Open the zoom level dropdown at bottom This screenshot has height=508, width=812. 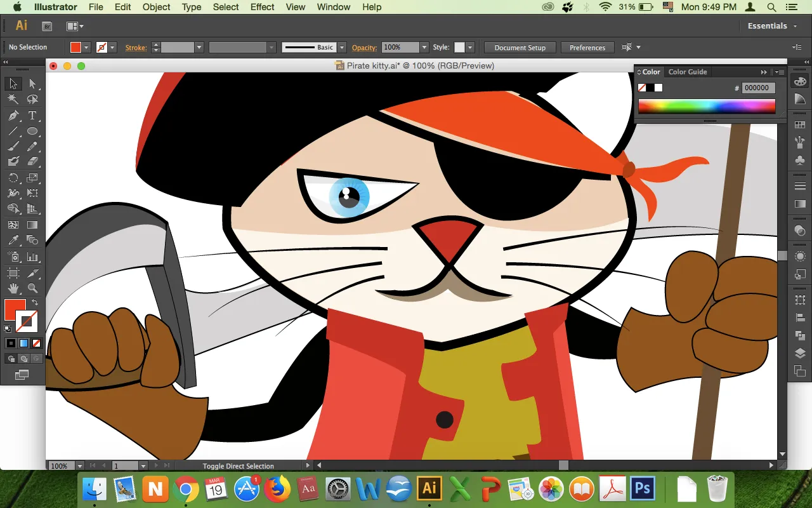(80, 465)
